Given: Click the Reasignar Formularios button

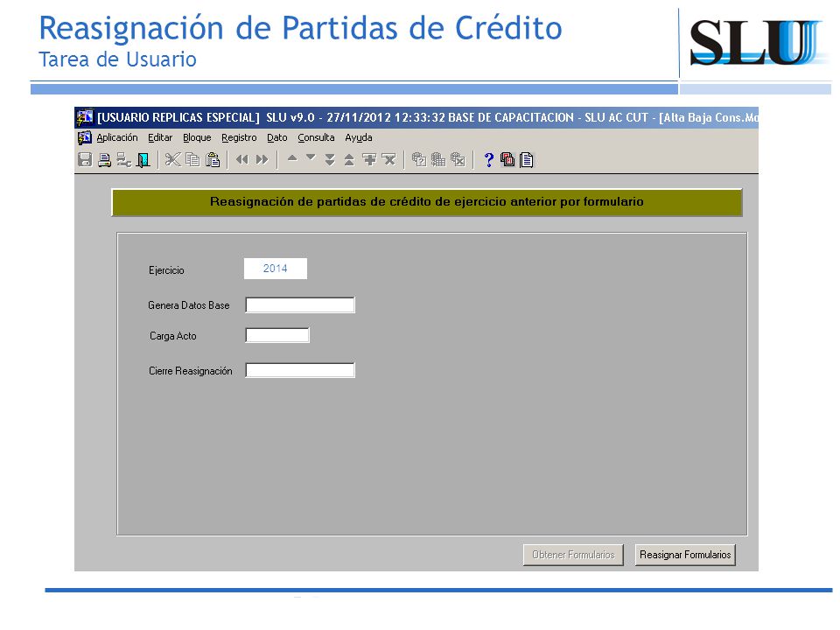Looking at the screenshot, I should click(685, 555).
